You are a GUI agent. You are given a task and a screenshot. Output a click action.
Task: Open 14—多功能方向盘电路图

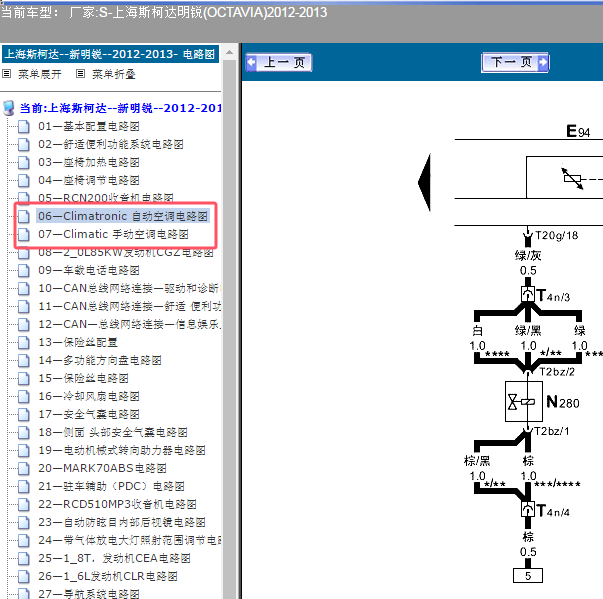pos(99,360)
